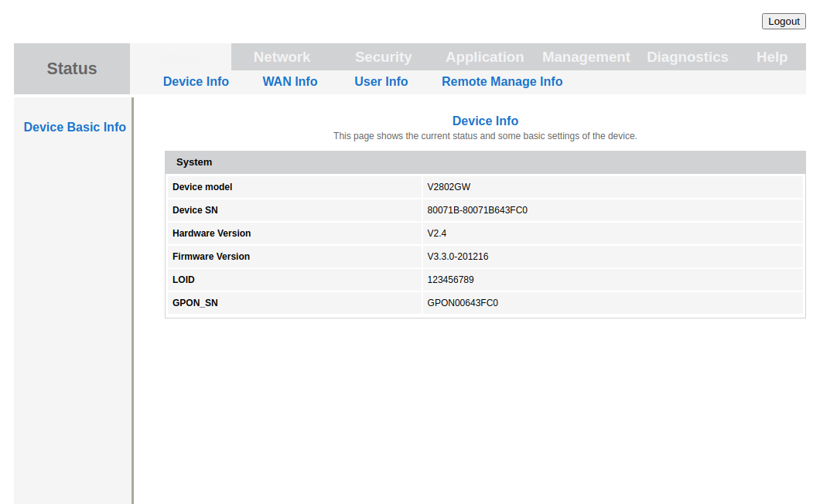Click the Device SN value 80071B-80071B643FC0

[x=477, y=210]
